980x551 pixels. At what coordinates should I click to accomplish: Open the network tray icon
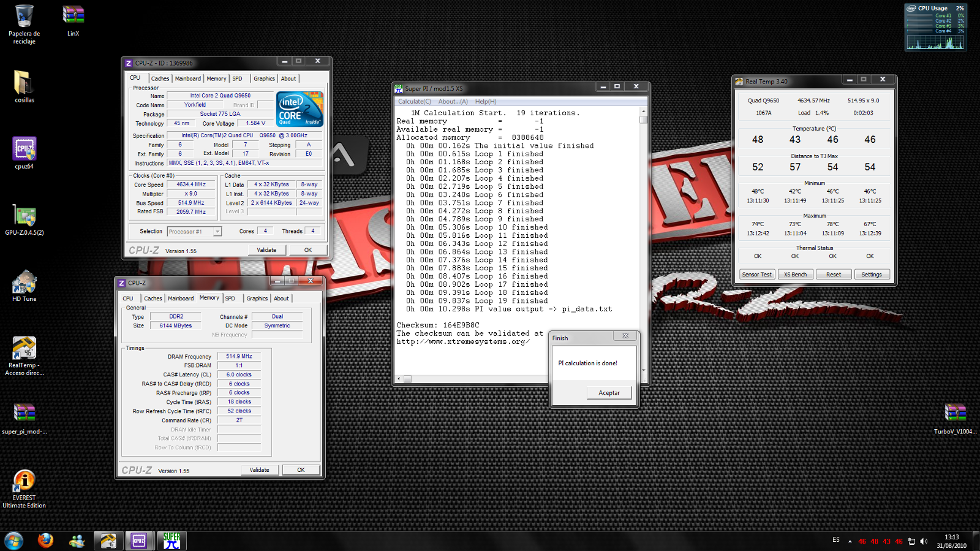(x=911, y=541)
